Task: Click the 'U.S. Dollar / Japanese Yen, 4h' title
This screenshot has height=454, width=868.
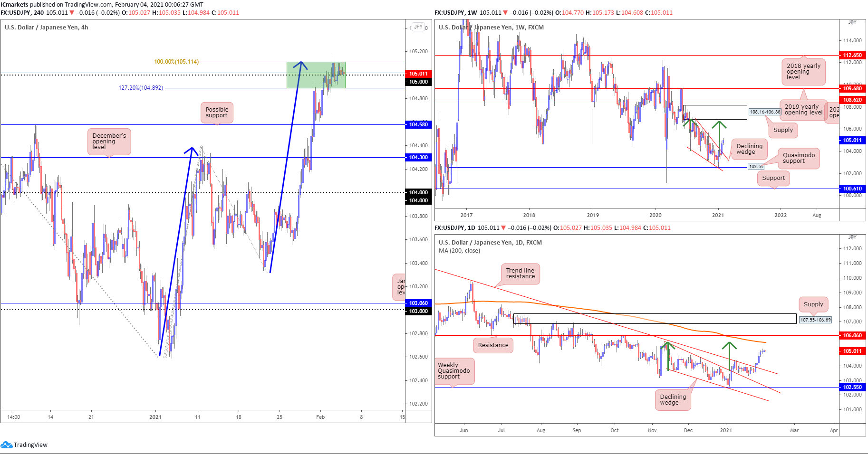Action: click(x=47, y=28)
